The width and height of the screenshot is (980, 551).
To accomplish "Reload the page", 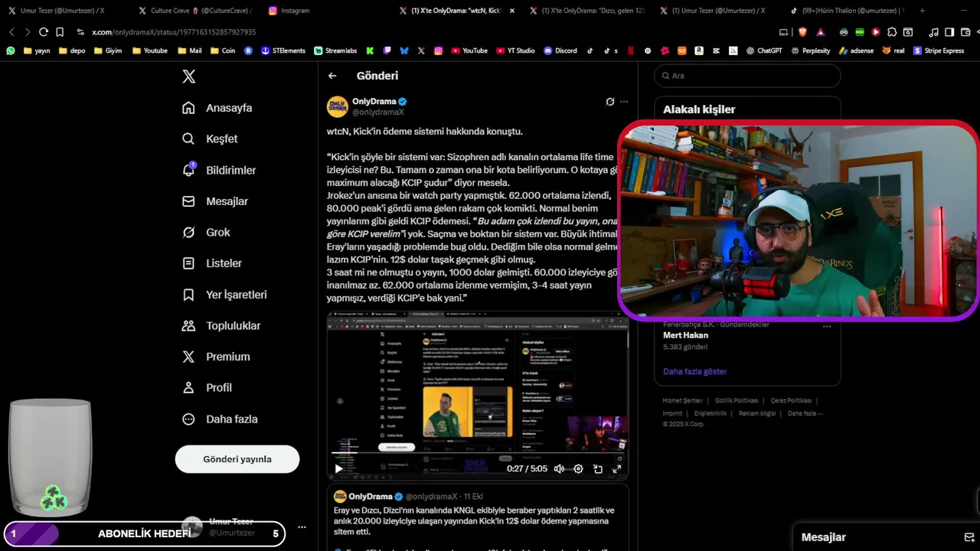I will click(44, 32).
